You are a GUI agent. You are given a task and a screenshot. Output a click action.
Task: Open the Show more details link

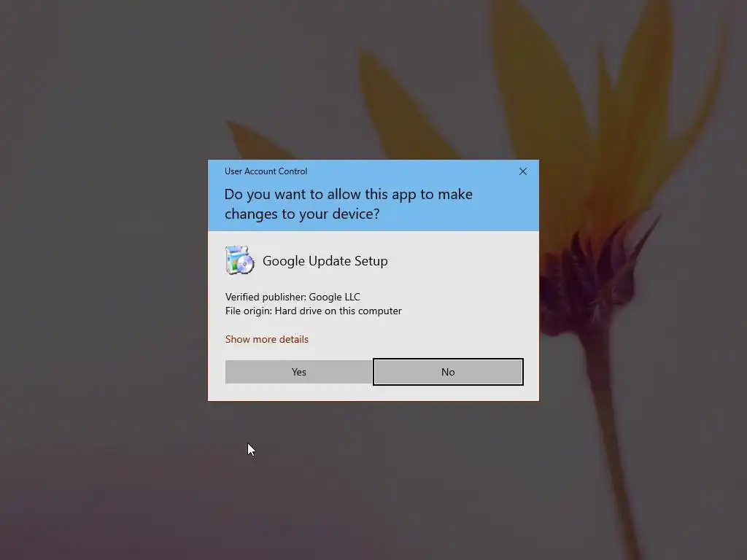tap(267, 340)
